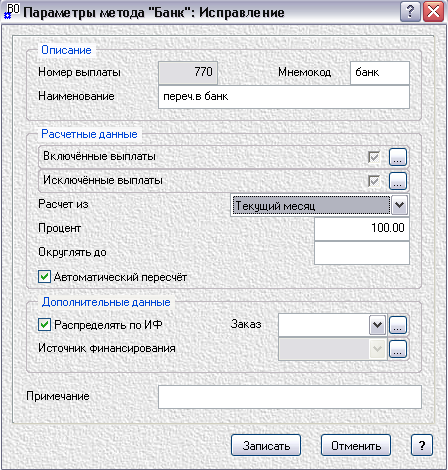The height and width of the screenshot is (470, 448).
Task: Uncheck the Распределять по ИФ checkbox
Action: coord(44,325)
